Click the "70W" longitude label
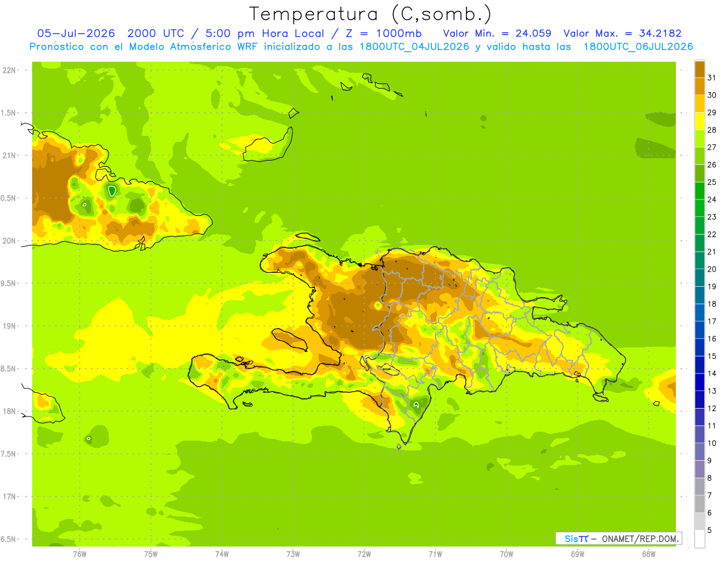Screen dimensions: 728x562 coord(506,554)
